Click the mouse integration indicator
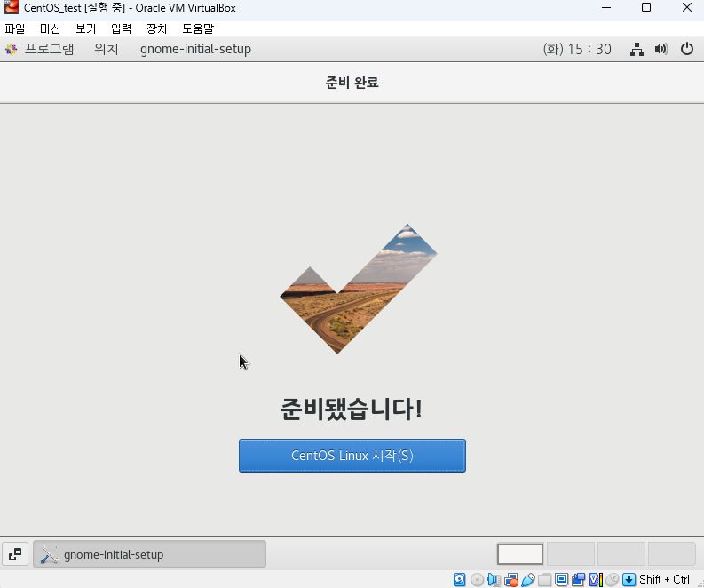704x588 pixels. (612, 579)
